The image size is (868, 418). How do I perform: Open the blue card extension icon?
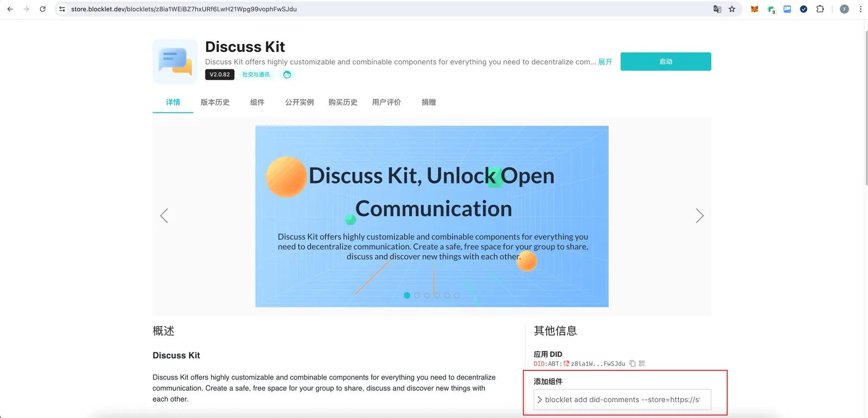(x=787, y=9)
